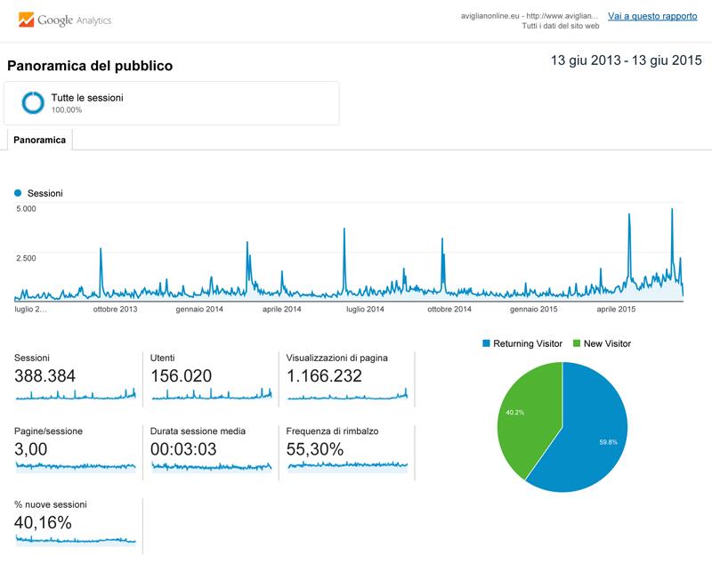This screenshot has height=588, width=712.
Task: Click the Google Analytics logo icon
Action: [26, 20]
